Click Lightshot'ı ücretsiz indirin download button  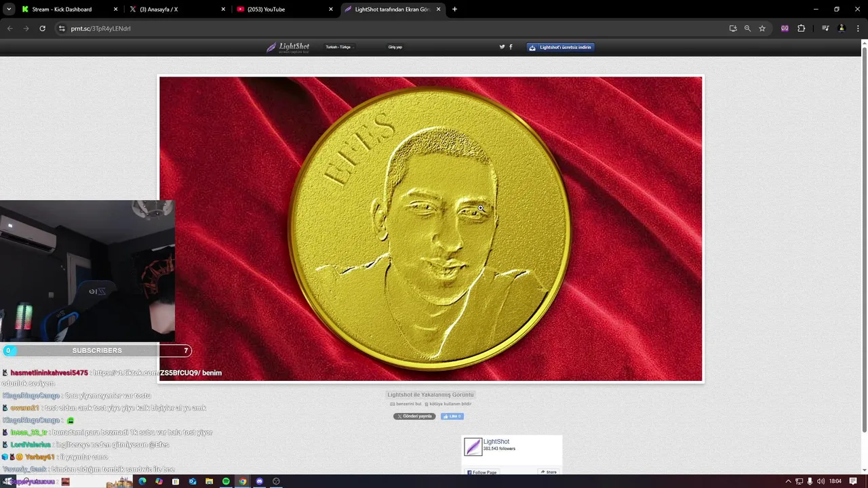click(x=561, y=47)
